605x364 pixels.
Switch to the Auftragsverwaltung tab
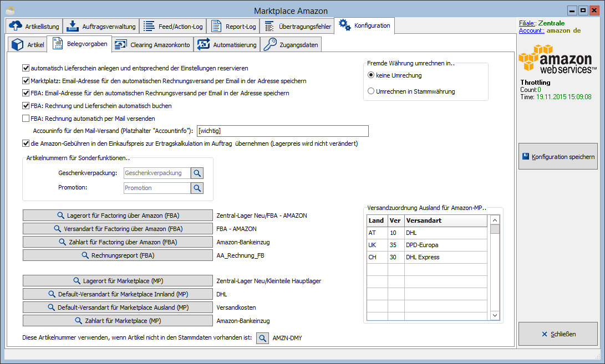[101, 26]
